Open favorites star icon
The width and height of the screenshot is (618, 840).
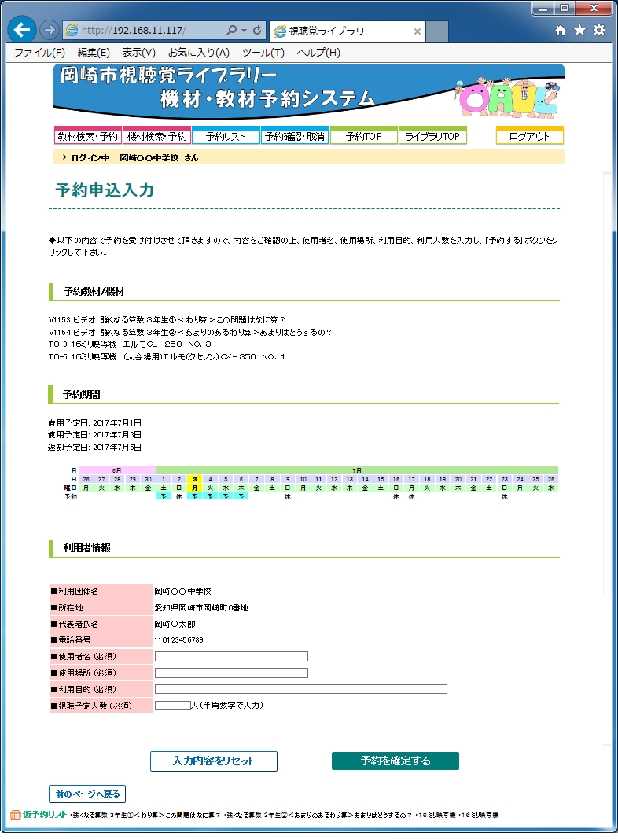pyautogui.click(x=579, y=31)
